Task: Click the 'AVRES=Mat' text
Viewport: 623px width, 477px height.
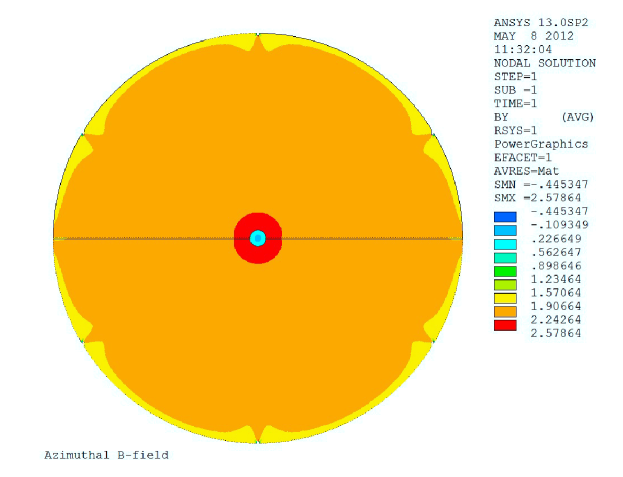Action: (526, 171)
